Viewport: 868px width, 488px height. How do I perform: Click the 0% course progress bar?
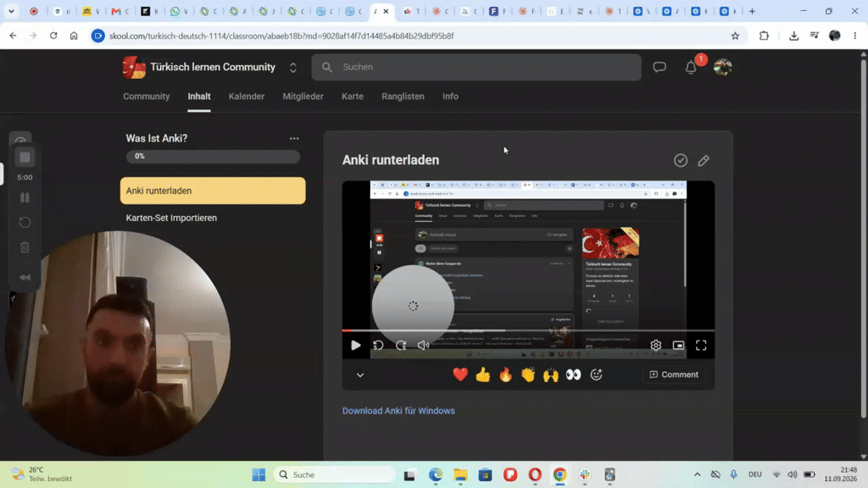tap(213, 157)
